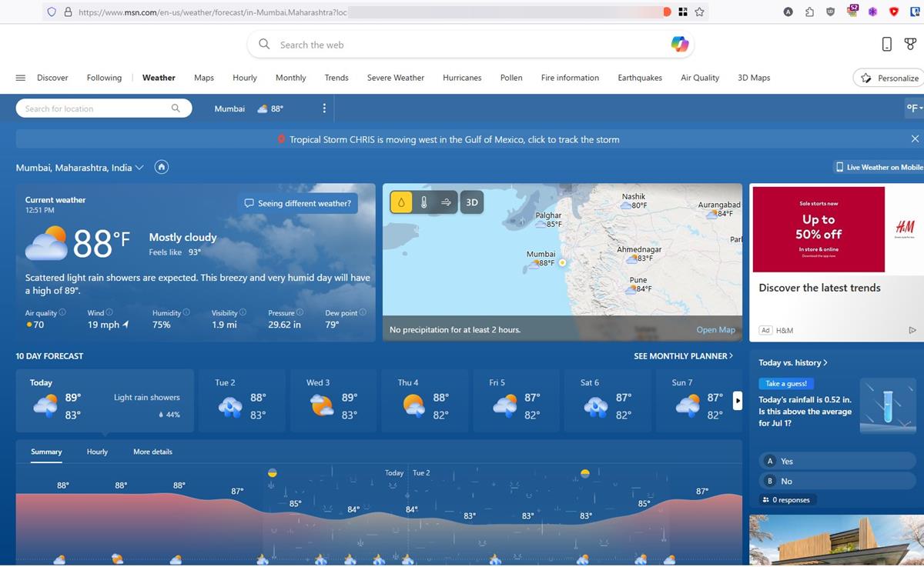Click the Air quality info icon

click(x=62, y=312)
